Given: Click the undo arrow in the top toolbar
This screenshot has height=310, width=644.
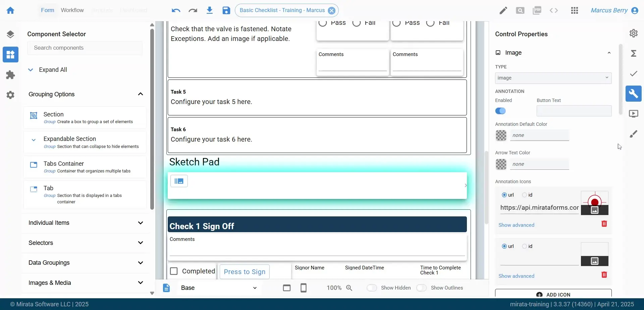Looking at the screenshot, I should tap(175, 10).
